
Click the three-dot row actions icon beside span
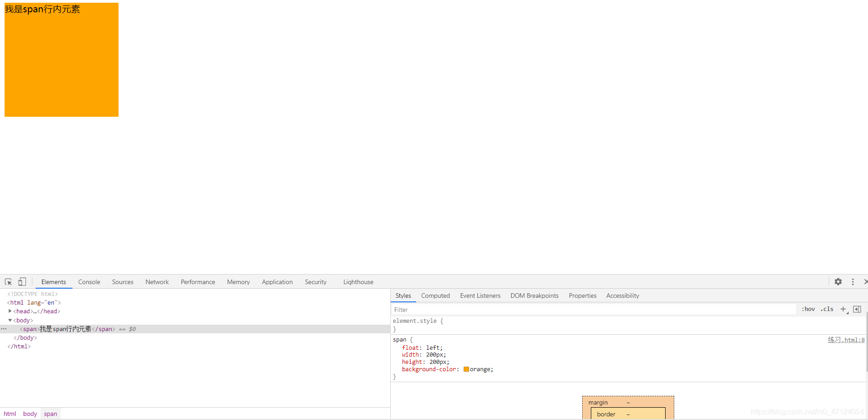coord(4,329)
